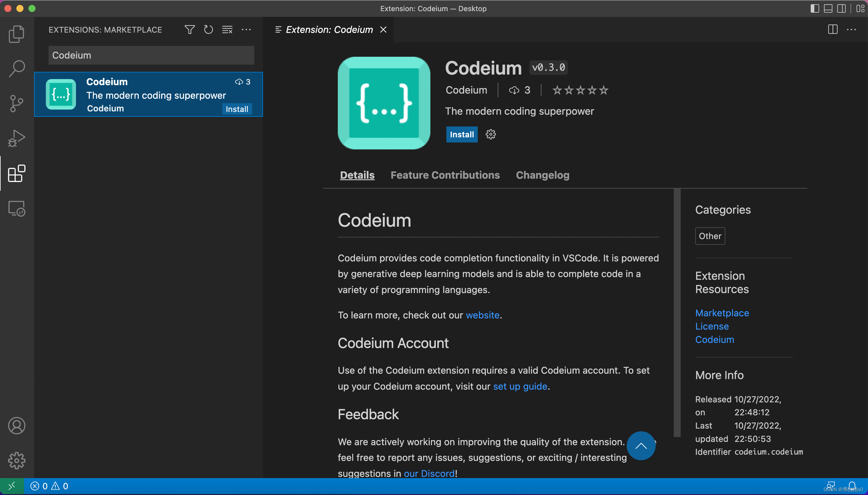Click the Settings gear icon at bottom sidebar
Image resolution: width=868 pixels, height=495 pixels.
(16, 460)
